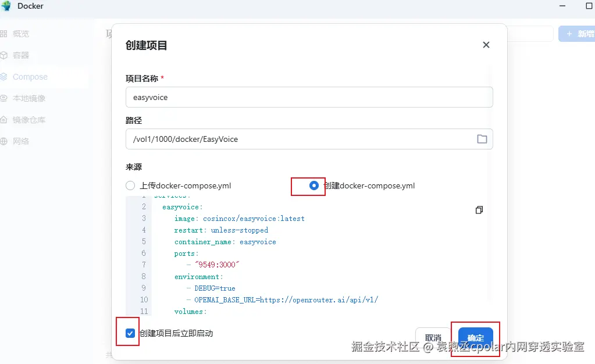Select 上传docker-compose.yml radio option
The width and height of the screenshot is (595, 364).
[130, 185]
